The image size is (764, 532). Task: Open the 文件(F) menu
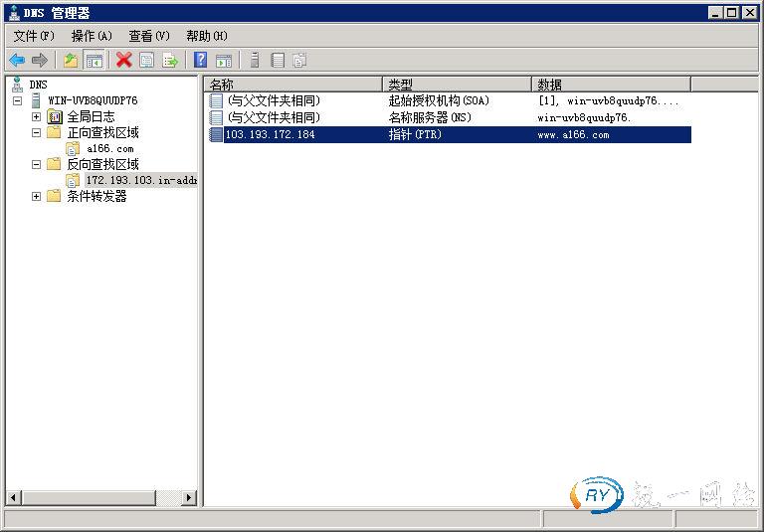pyautogui.click(x=34, y=36)
